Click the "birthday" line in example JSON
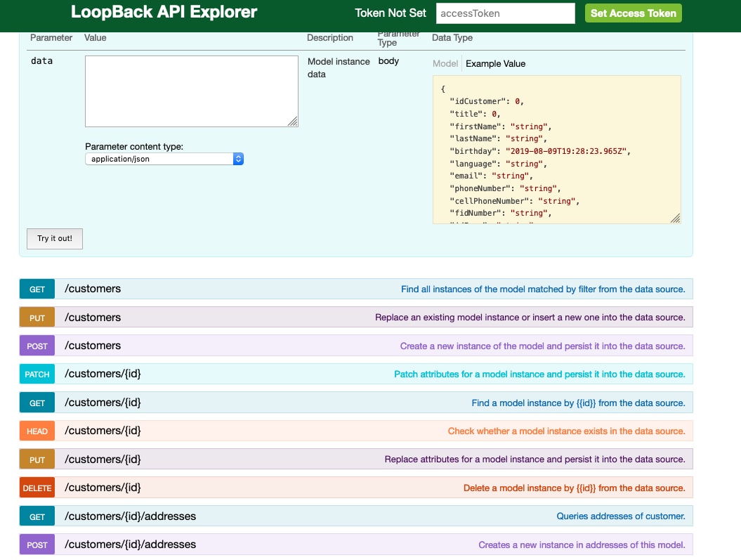 [539, 151]
